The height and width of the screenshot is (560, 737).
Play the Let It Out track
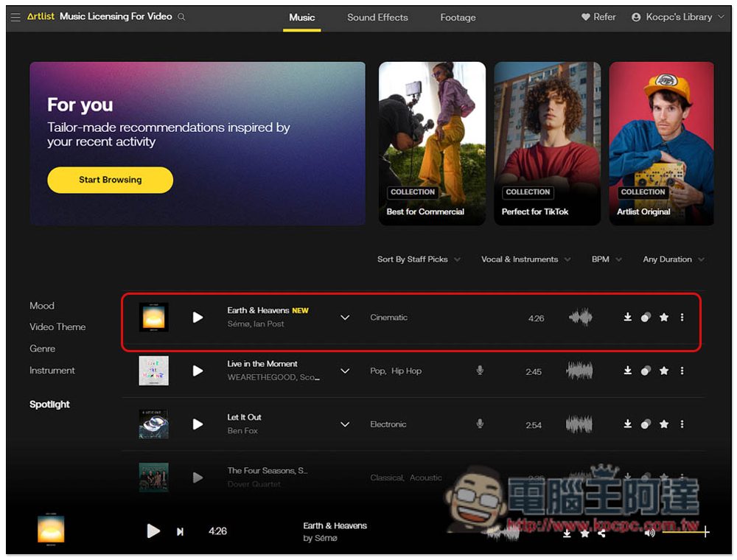tap(198, 424)
